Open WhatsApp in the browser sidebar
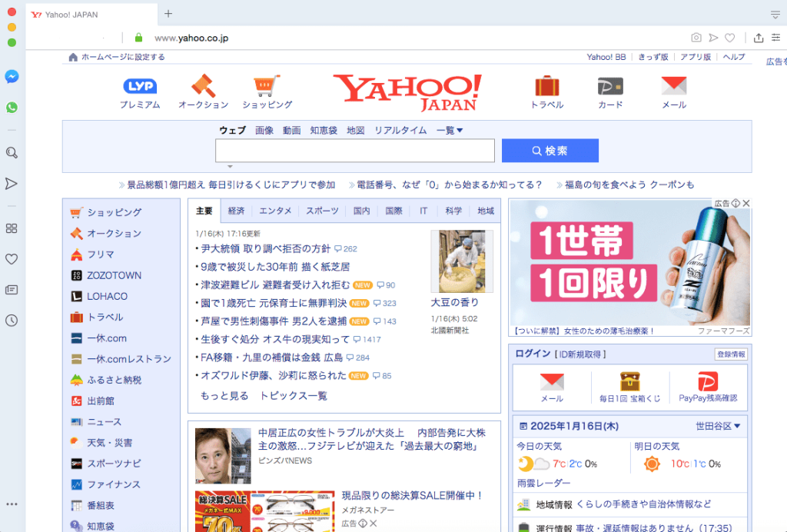This screenshot has width=787, height=532. (x=12, y=108)
